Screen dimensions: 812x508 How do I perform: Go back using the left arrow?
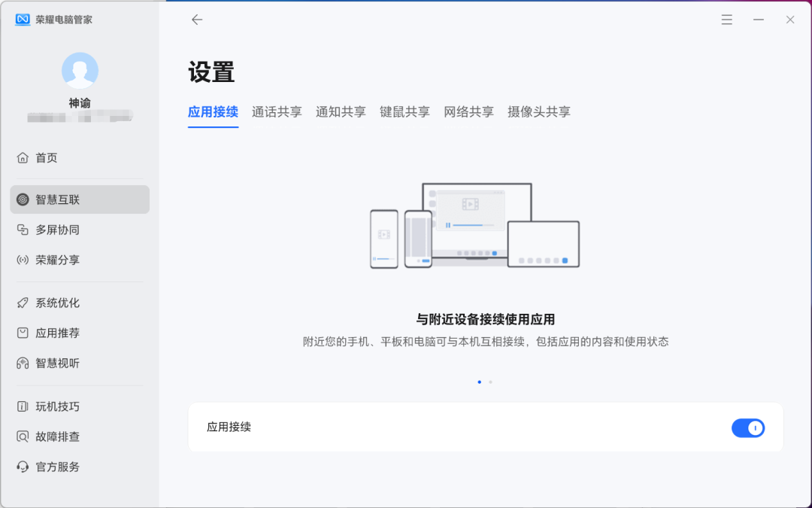(x=197, y=20)
